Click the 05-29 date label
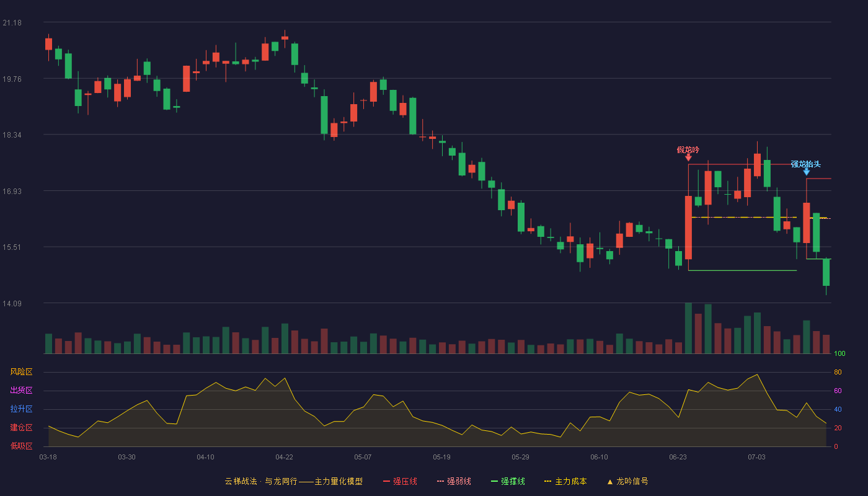 [520, 457]
